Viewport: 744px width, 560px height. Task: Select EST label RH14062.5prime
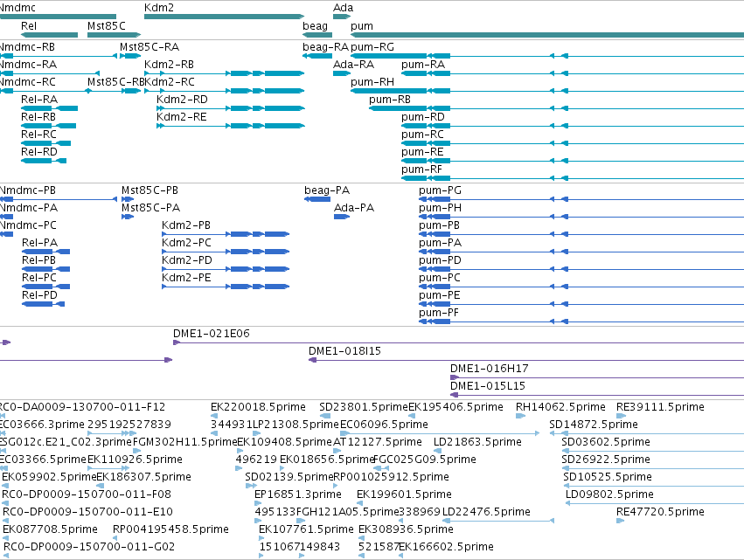coord(561,407)
